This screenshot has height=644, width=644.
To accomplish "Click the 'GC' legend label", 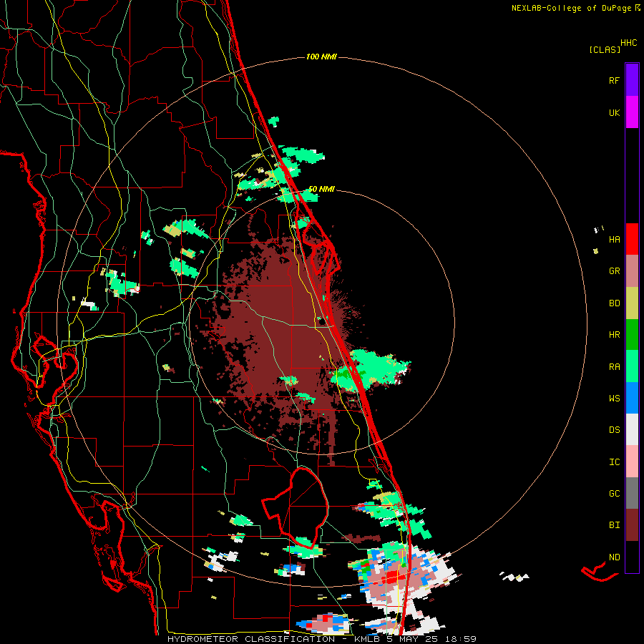I will (615, 494).
